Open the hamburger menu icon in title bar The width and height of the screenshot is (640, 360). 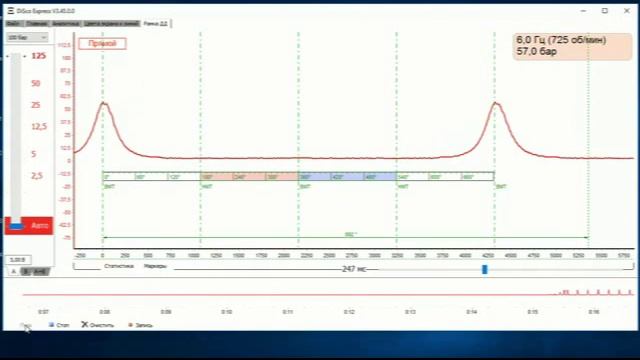point(11,11)
